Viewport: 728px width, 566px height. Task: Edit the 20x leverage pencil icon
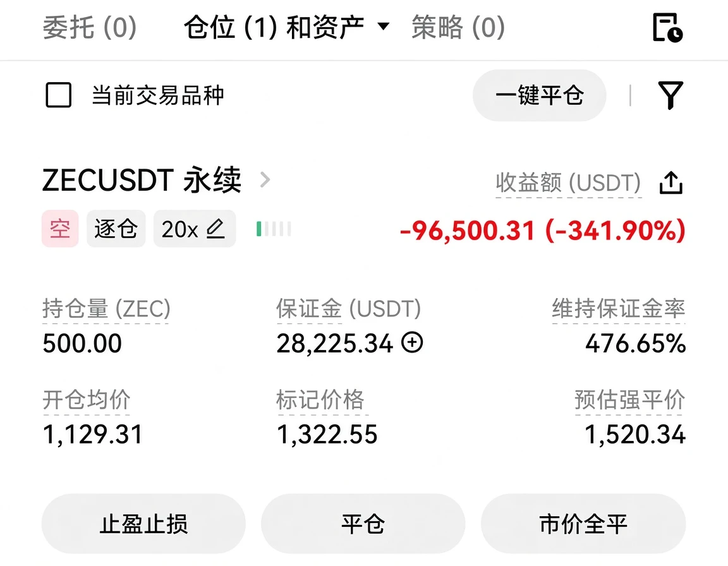[215, 229]
